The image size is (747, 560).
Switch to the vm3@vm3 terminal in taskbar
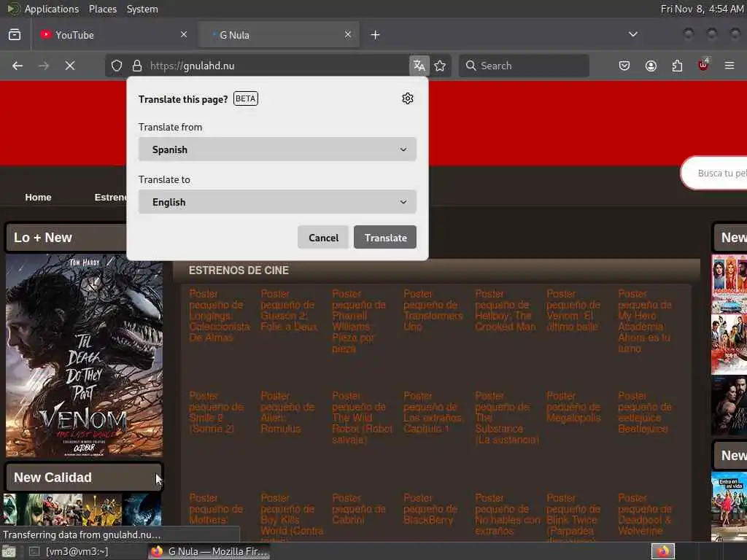click(70, 551)
